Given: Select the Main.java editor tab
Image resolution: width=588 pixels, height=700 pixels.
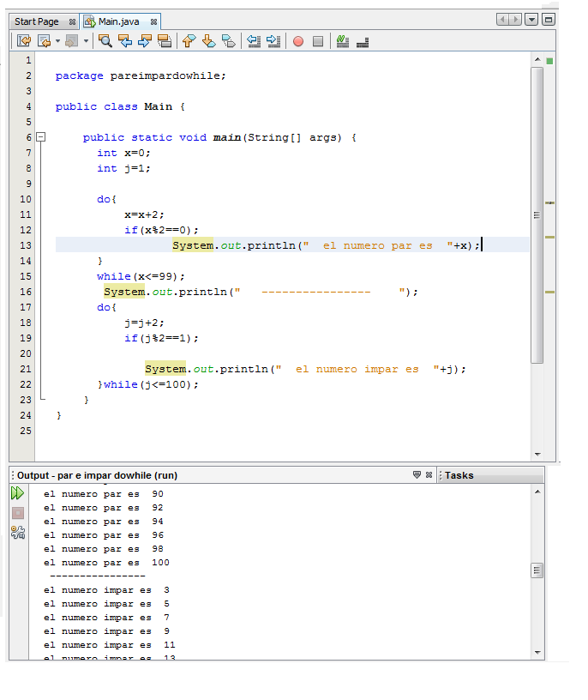Looking at the screenshot, I should [x=118, y=21].
